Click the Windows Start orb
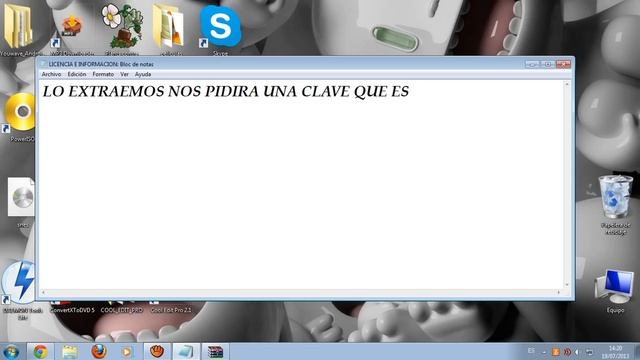This screenshot has width=640, height=360. (x=11, y=351)
